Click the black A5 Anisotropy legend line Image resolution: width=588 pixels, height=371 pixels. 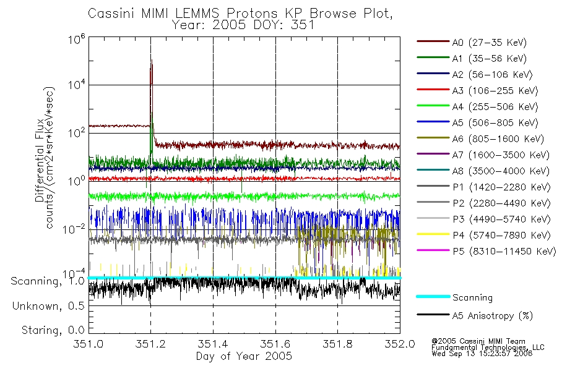(x=433, y=314)
